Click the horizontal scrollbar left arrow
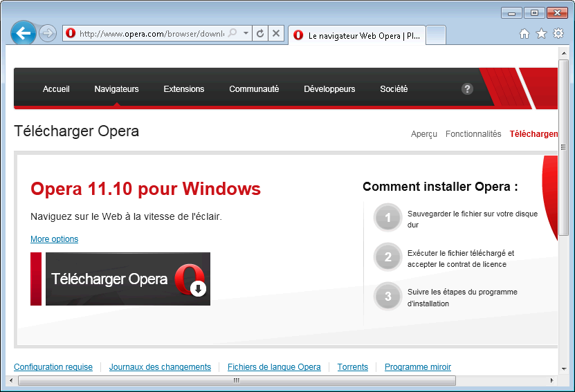Image resolution: width=575 pixels, height=392 pixels. coord(11,380)
